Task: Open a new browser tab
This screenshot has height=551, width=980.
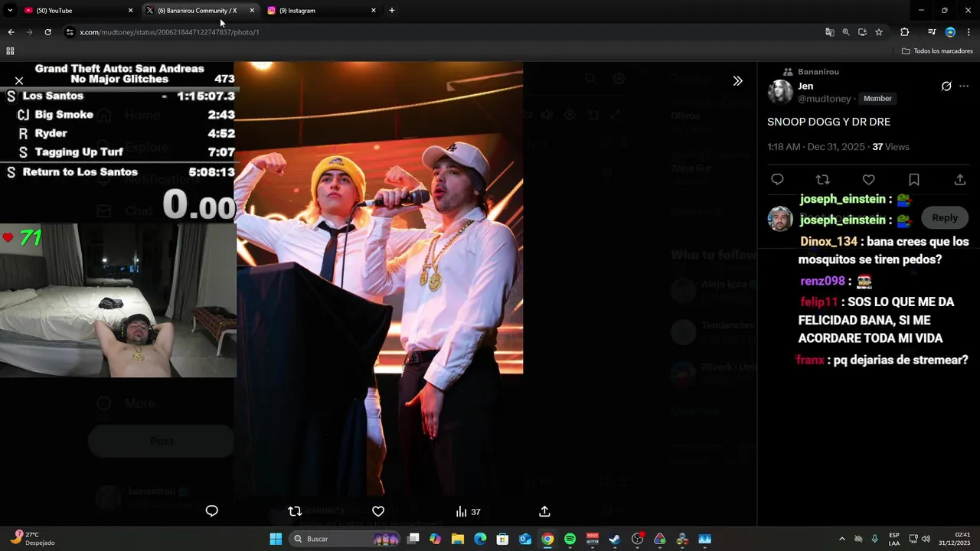Action: [x=392, y=11]
